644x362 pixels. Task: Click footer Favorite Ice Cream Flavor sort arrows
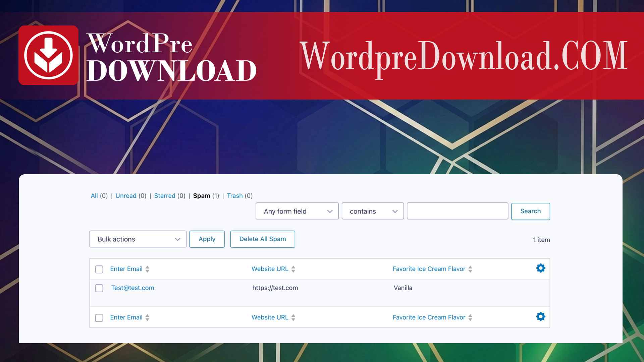(x=470, y=317)
